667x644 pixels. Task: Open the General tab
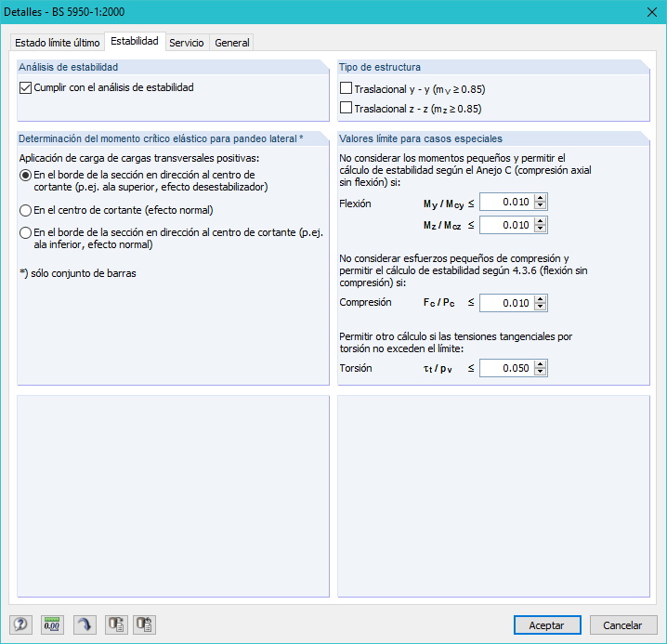(232, 43)
